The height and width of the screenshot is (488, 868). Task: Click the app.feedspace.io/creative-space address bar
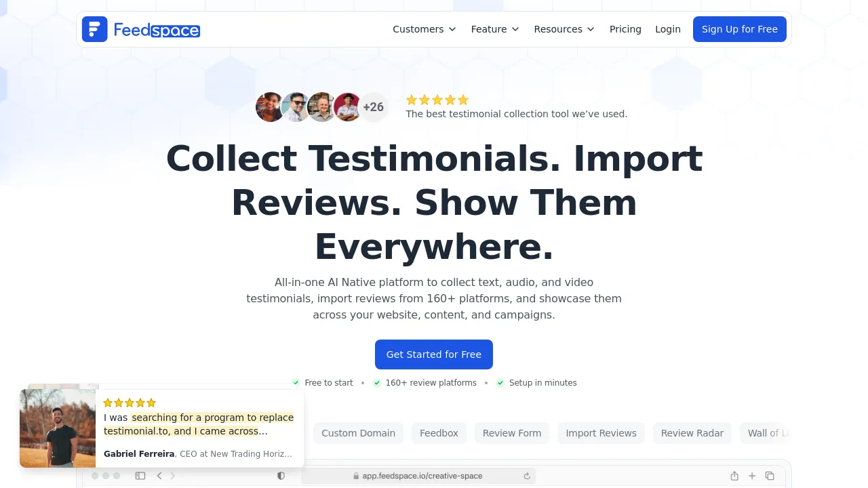click(x=417, y=476)
